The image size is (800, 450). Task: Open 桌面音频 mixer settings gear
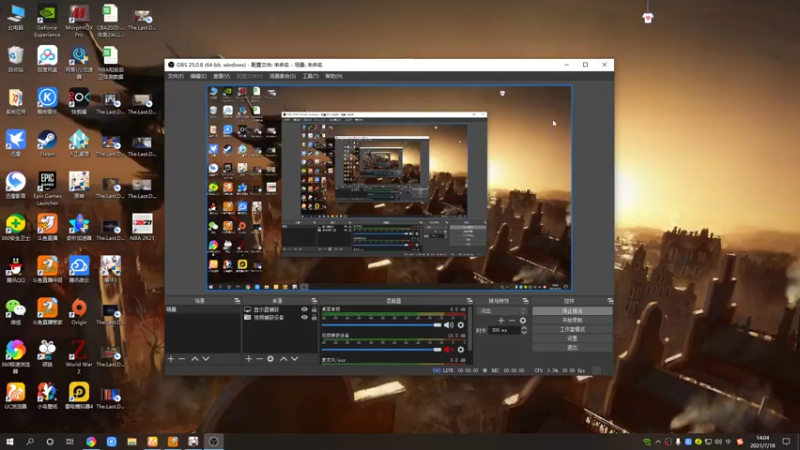point(461,325)
